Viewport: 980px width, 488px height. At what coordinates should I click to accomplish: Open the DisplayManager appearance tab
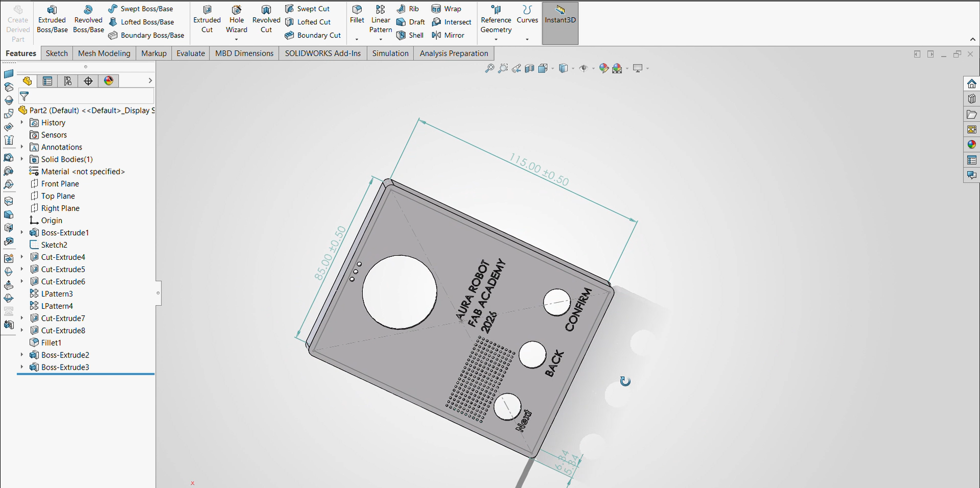[x=109, y=81]
